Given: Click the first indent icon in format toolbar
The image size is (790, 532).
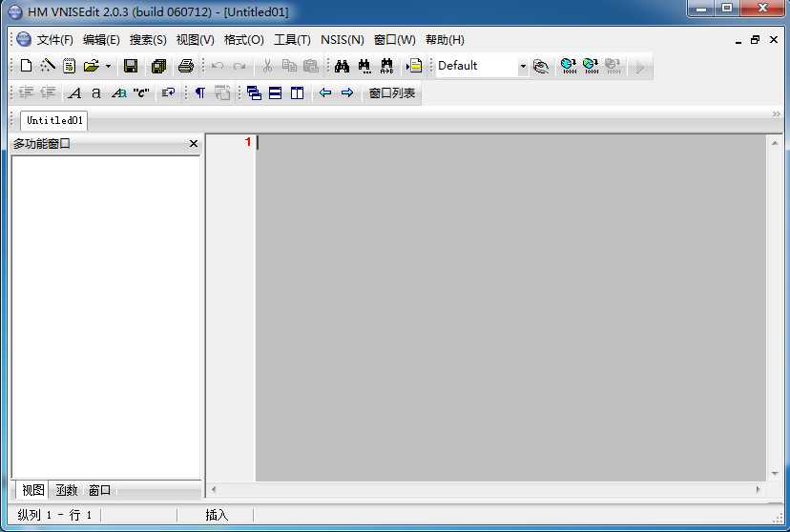Looking at the screenshot, I should [26, 92].
